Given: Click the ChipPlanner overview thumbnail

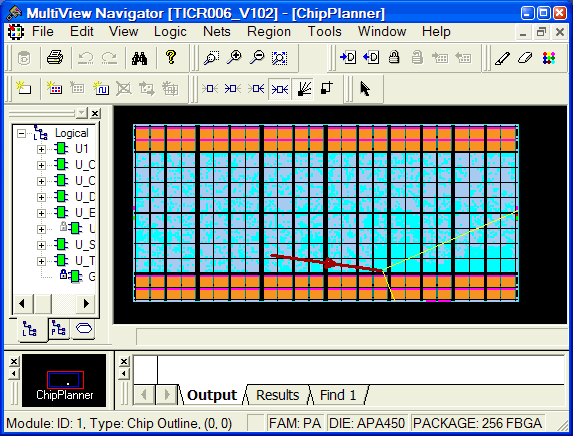Looking at the screenshot, I should [x=64, y=380].
